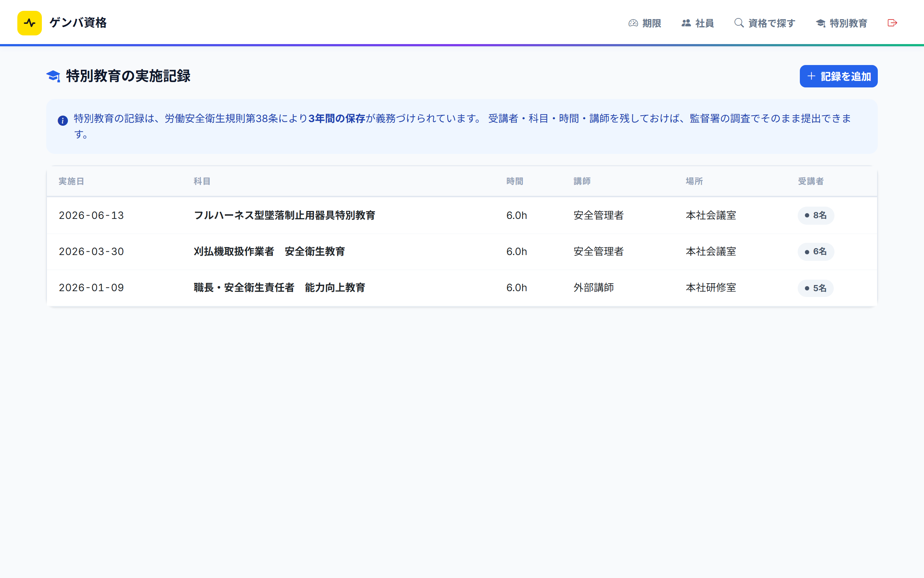Viewport: 924px width, 578px height.
Task: Click 6.0h in the 2026-06-13 row
Action: click(x=517, y=215)
